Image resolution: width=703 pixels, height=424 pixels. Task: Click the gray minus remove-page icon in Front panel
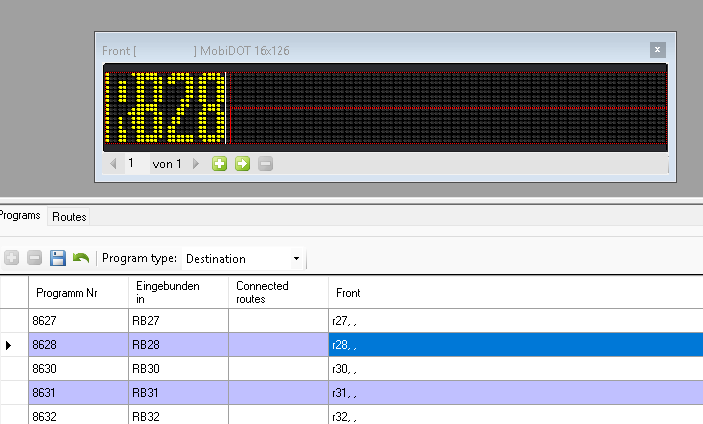265,164
